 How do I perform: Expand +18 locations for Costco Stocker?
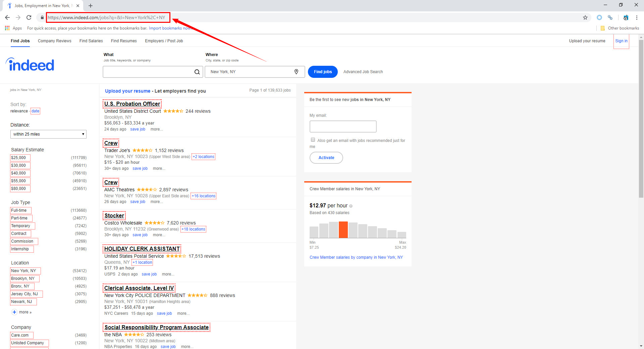point(194,229)
